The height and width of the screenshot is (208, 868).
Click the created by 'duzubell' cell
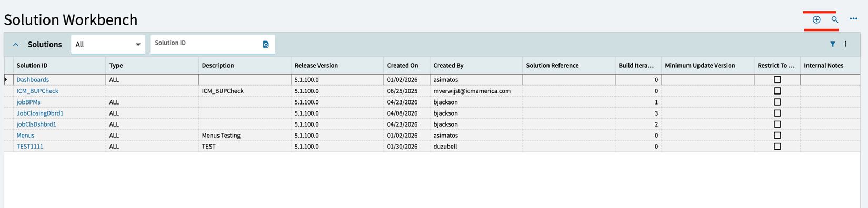[476, 146]
